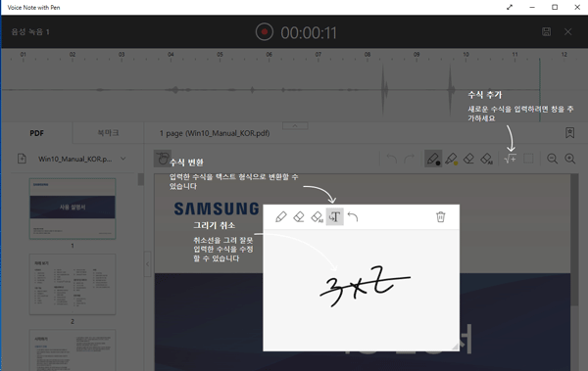Click the 08 second mark on the timeline
588x371 pixels.
coord(367,55)
